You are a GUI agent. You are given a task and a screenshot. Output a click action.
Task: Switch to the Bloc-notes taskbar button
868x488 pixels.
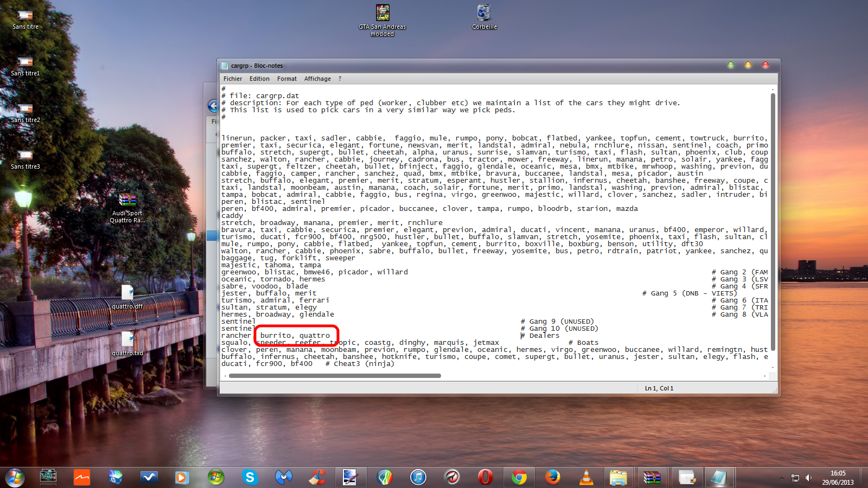[719, 477]
